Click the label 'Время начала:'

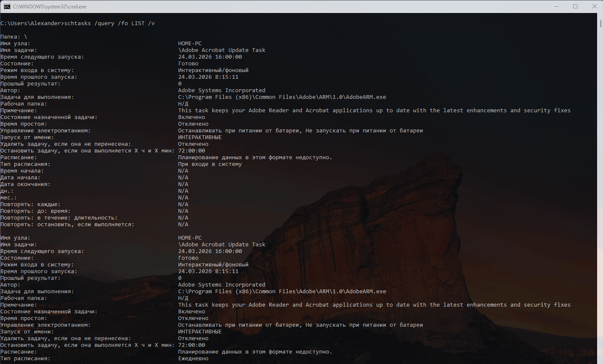click(x=22, y=171)
